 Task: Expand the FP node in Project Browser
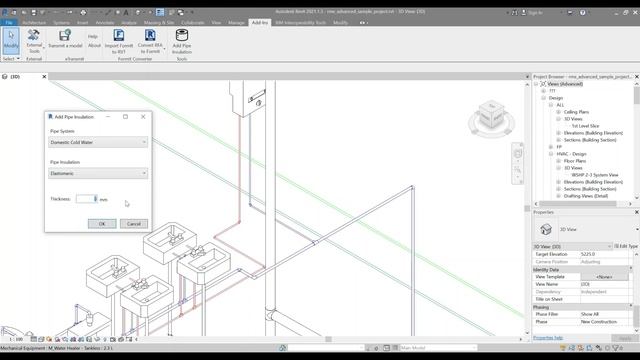click(x=551, y=147)
